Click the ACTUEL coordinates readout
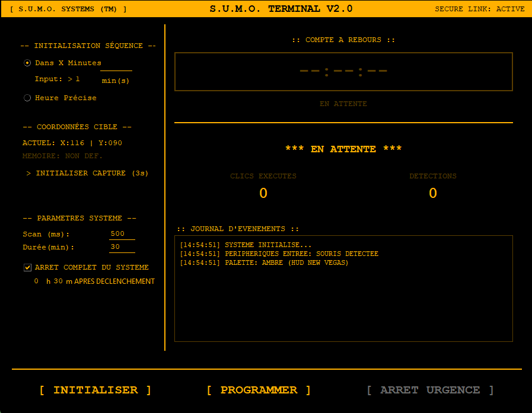The width and height of the screenshot is (532, 413). [x=72, y=143]
